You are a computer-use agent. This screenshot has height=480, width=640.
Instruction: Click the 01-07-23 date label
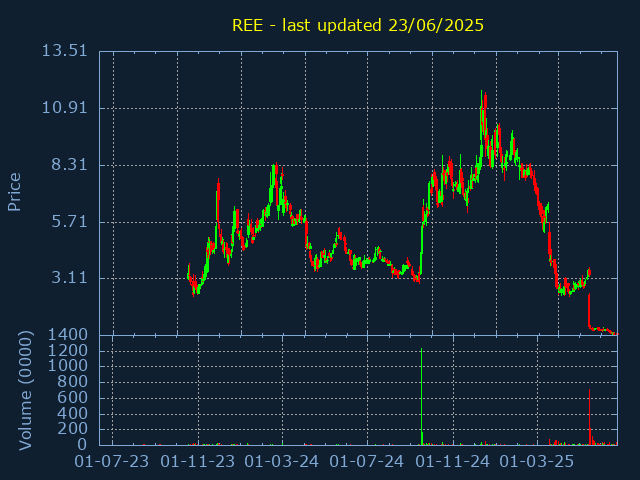[x=112, y=462]
